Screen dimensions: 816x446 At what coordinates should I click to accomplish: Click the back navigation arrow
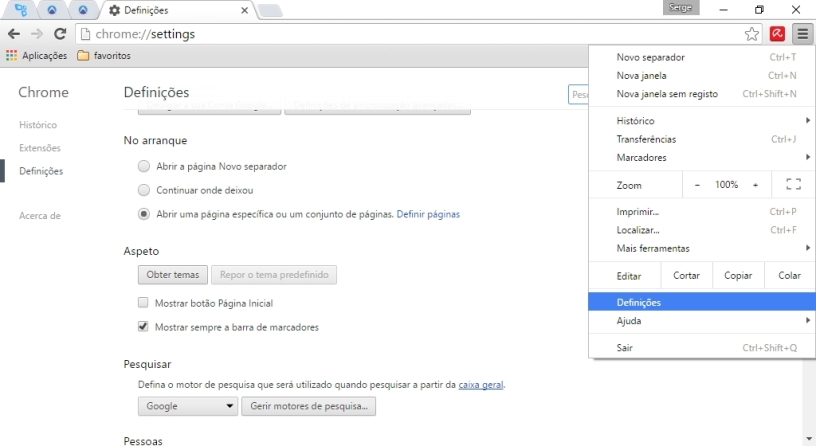14,34
